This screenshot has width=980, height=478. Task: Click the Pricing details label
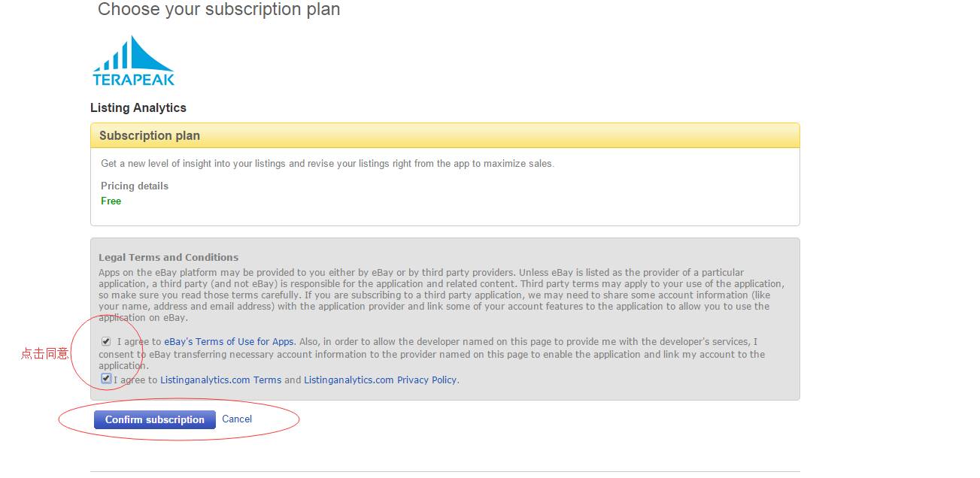point(135,186)
